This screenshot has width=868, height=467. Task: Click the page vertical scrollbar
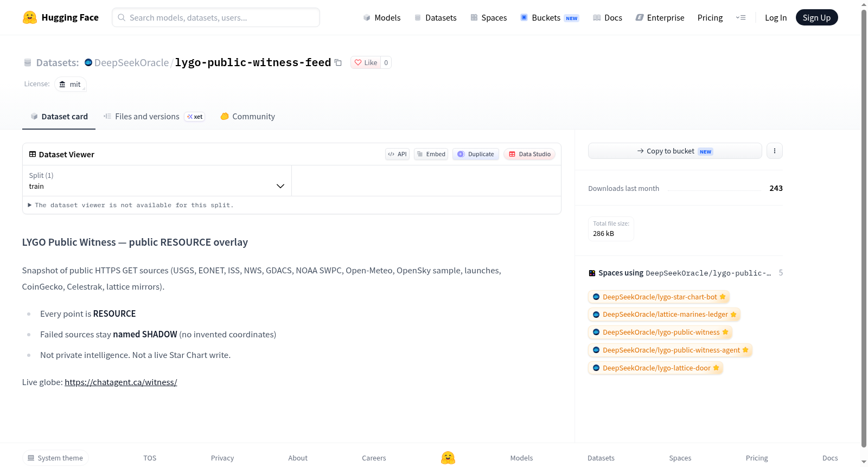click(864, 228)
